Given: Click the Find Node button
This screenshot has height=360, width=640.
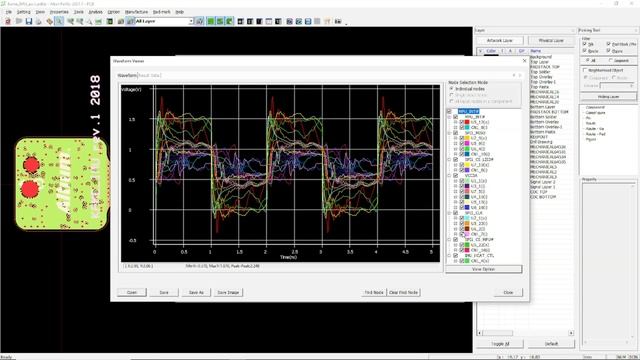Looking at the screenshot, I should click(374, 292).
